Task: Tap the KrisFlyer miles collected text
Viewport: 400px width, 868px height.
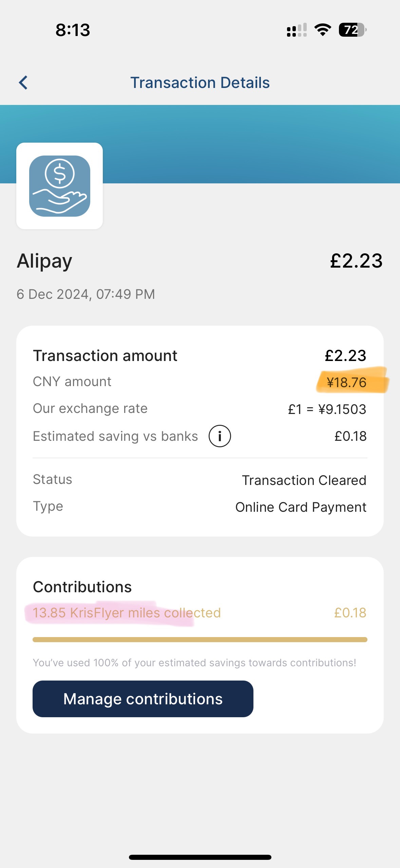Action: coord(127,613)
